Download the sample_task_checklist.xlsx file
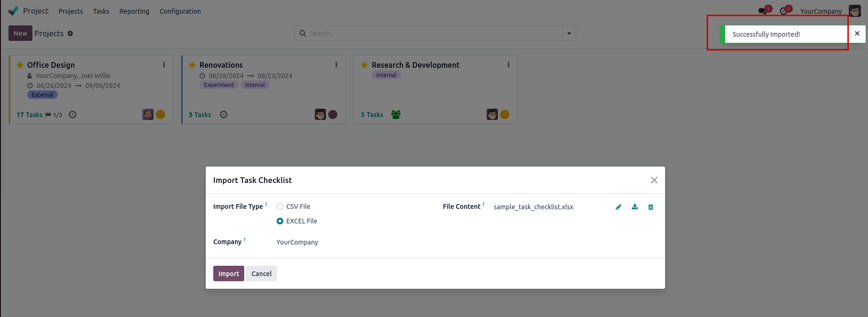Screen dimensions: 868x317 click(635, 207)
